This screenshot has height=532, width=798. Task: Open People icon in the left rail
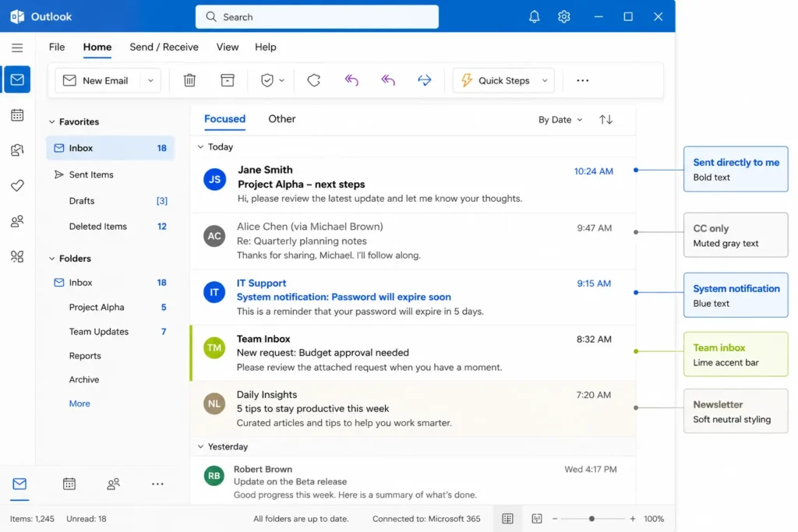pos(17,221)
